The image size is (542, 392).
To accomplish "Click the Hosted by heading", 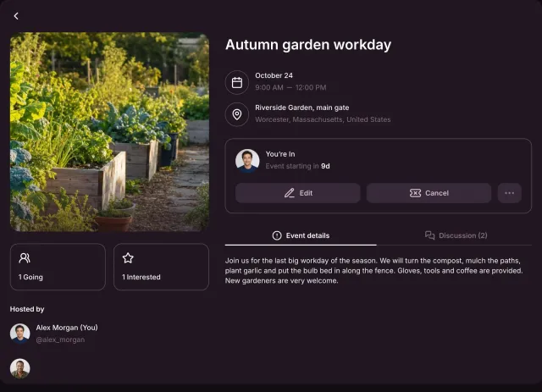I will pos(27,309).
